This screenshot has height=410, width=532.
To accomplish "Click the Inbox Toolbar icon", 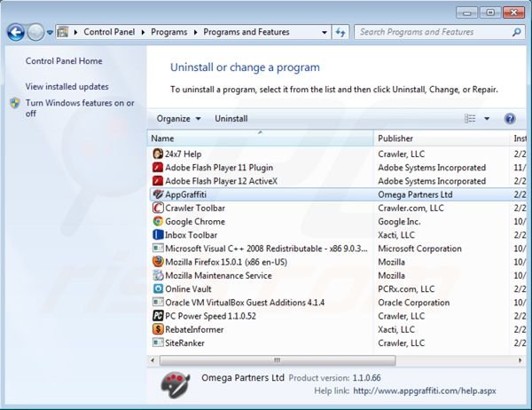I will (158, 234).
